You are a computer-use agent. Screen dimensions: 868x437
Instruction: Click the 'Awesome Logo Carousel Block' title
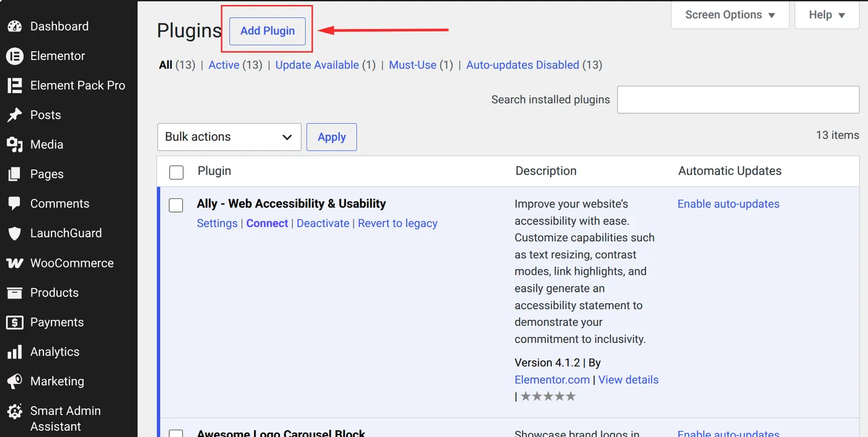click(x=281, y=433)
